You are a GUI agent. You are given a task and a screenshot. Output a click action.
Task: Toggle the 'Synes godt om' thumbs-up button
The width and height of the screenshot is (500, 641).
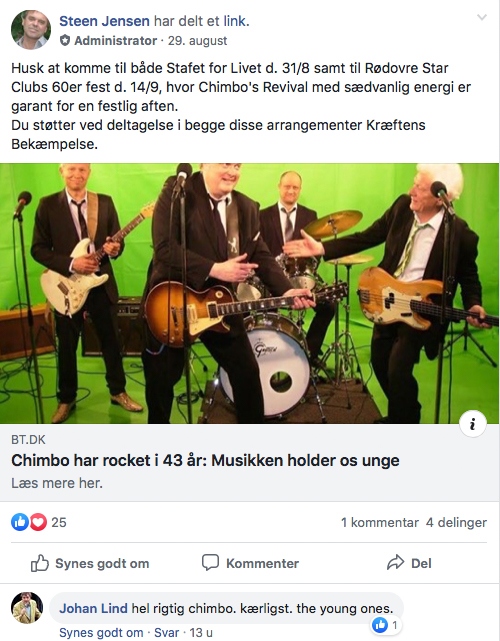pos(90,563)
